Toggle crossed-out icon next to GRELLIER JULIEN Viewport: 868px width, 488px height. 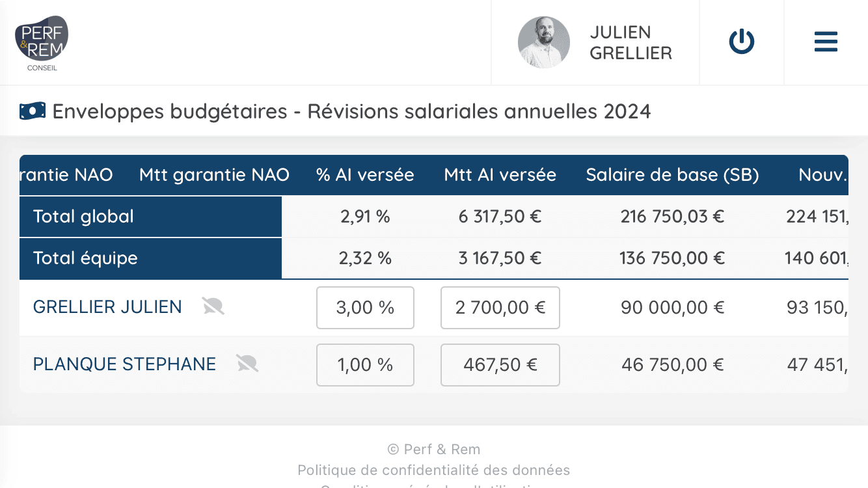(213, 306)
